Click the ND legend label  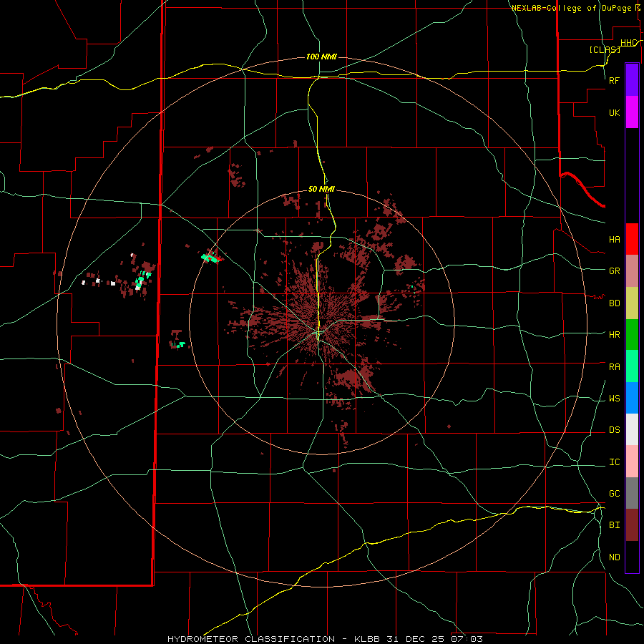click(614, 557)
